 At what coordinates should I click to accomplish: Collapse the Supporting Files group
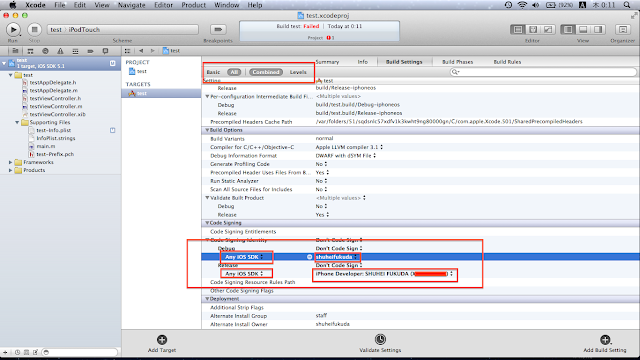(17, 122)
